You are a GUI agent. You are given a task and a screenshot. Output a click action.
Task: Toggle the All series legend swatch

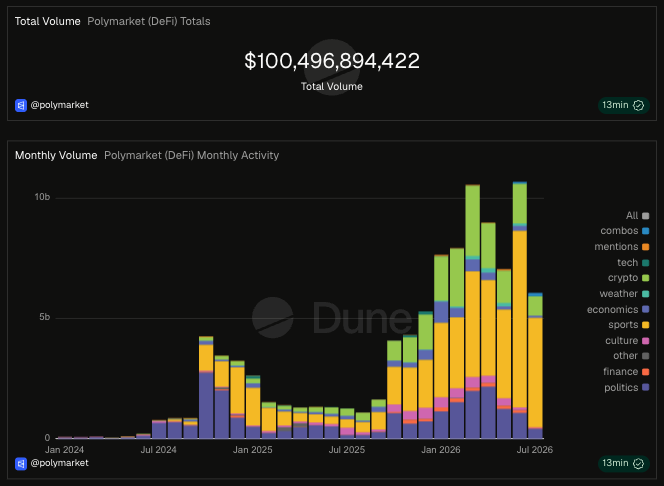(645, 216)
